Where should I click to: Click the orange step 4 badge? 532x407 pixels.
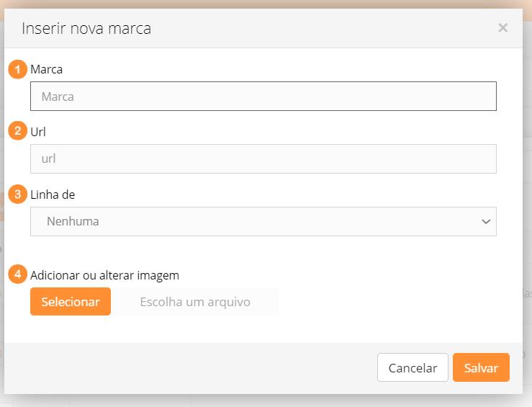pos(17,274)
